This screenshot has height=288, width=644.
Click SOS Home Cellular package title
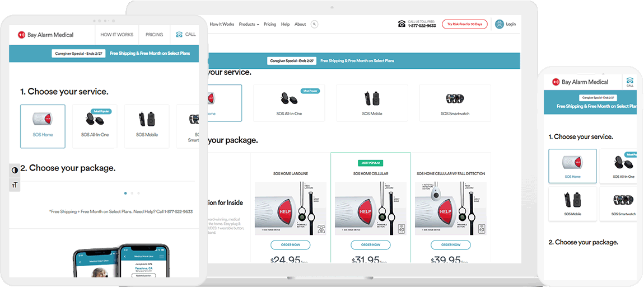pos(371,174)
